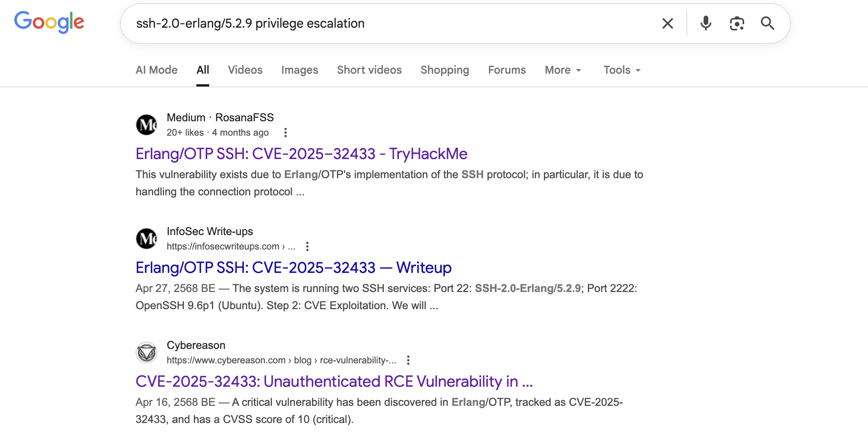
Task: Click the Google logo
Action: [49, 22]
